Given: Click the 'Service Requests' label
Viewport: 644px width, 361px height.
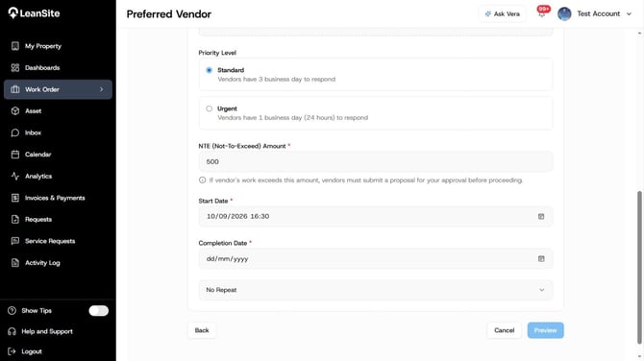Looking at the screenshot, I should click(50, 241).
